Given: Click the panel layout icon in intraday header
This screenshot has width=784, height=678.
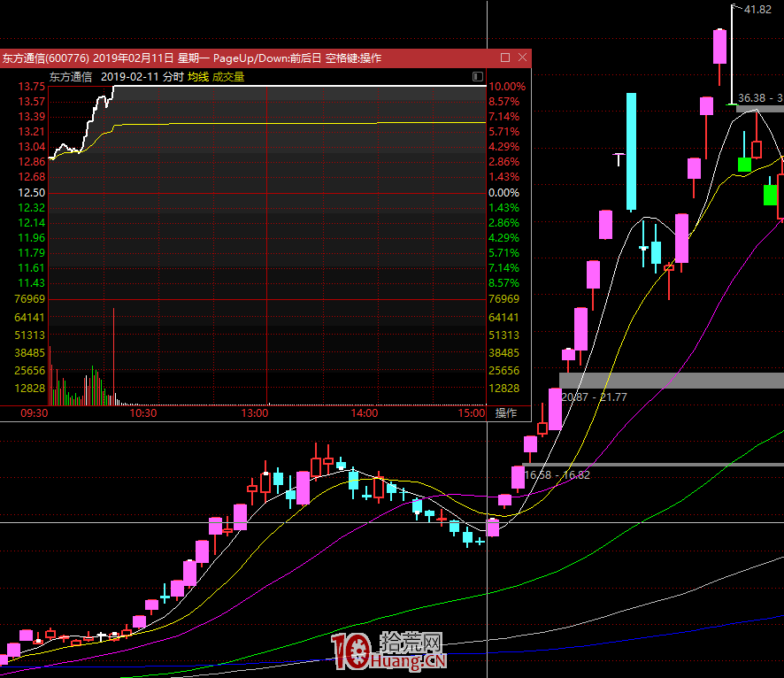Looking at the screenshot, I should click(x=478, y=77).
